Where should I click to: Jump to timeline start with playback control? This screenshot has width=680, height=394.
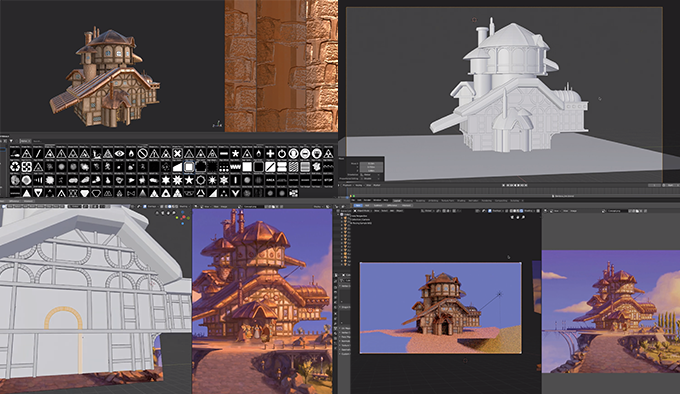pyautogui.click(x=503, y=185)
